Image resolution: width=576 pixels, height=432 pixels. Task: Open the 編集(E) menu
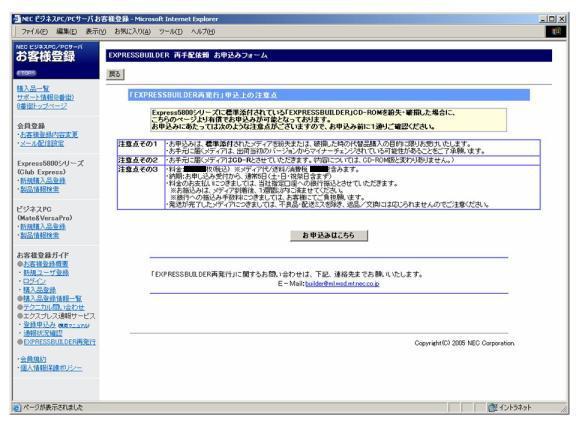(x=66, y=32)
